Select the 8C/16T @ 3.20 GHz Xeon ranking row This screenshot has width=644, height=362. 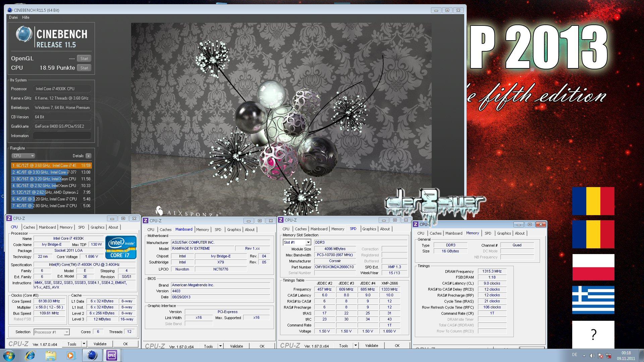(x=51, y=179)
